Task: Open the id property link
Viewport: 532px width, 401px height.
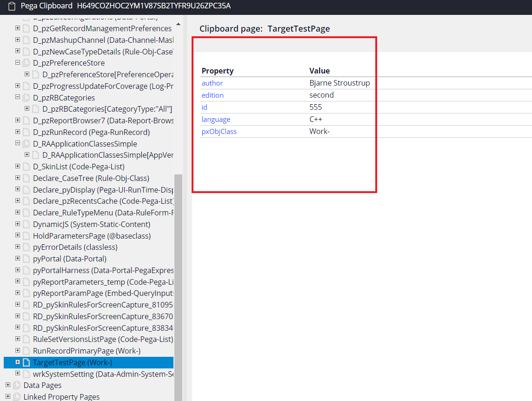Action: click(x=204, y=107)
